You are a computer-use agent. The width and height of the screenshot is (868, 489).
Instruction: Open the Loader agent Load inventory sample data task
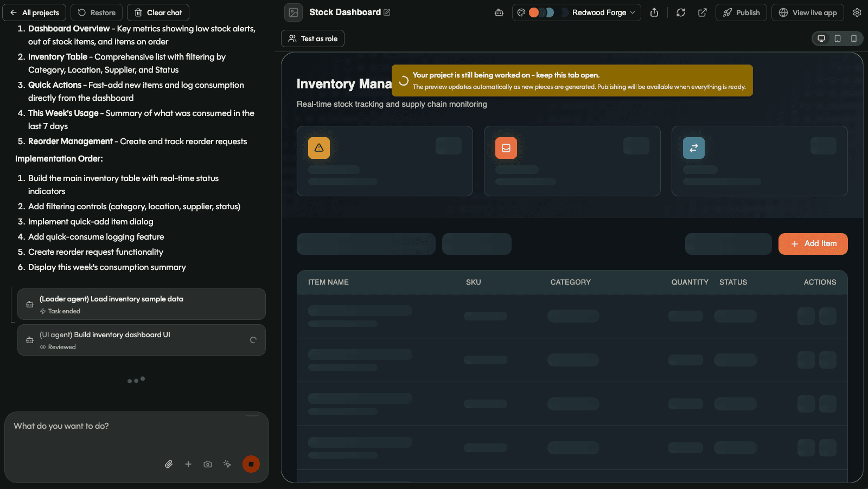tap(142, 304)
